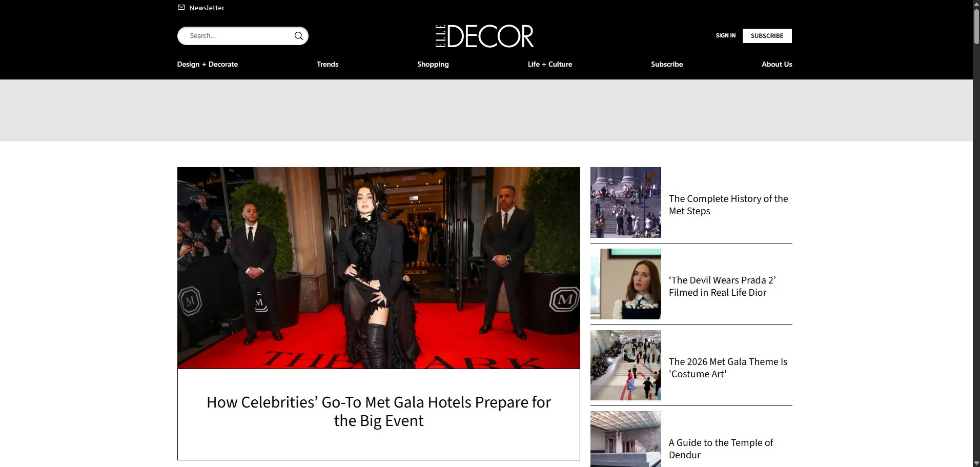Open the Subscribe navigation item
This screenshot has width=980, height=467.
[667, 64]
